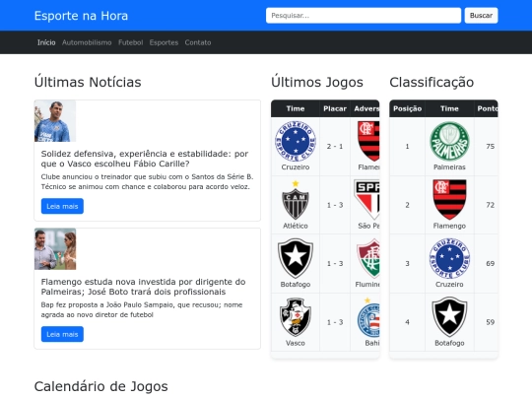Open the Fábio Carille news thumbnail

pyautogui.click(x=55, y=121)
